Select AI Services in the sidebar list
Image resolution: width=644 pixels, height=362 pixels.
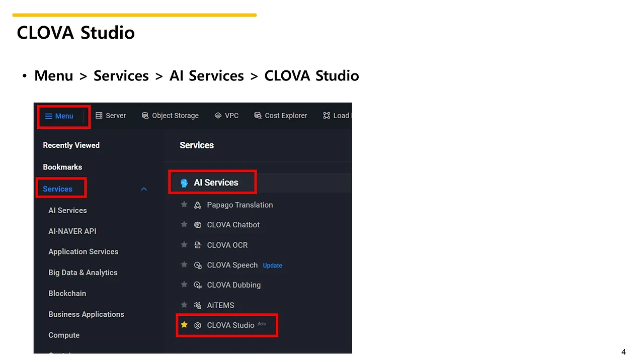click(x=67, y=210)
